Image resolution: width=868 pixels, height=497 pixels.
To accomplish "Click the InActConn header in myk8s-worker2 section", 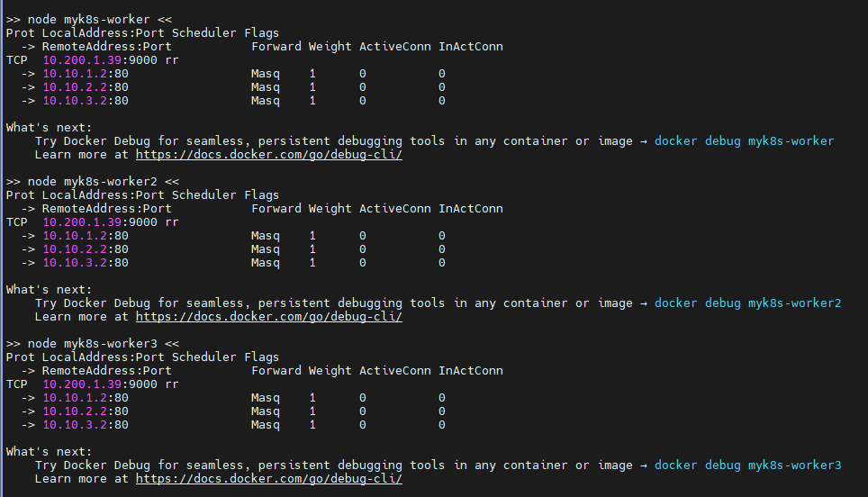I will tap(470, 209).
